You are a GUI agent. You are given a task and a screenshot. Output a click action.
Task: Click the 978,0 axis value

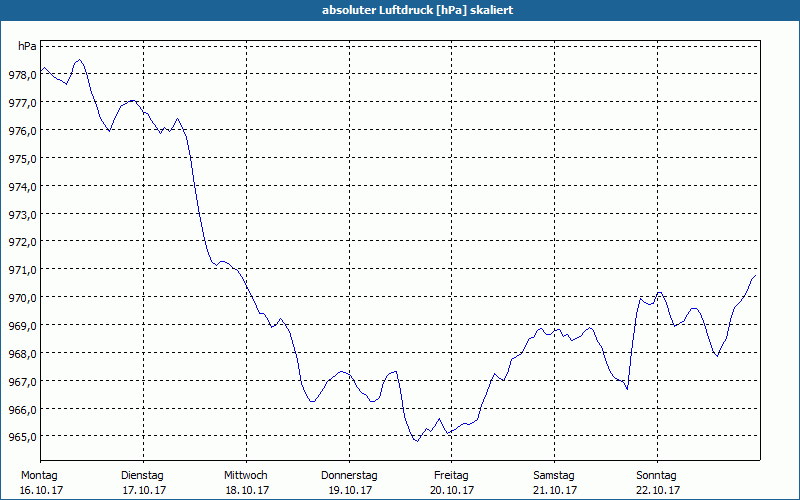tap(22, 75)
